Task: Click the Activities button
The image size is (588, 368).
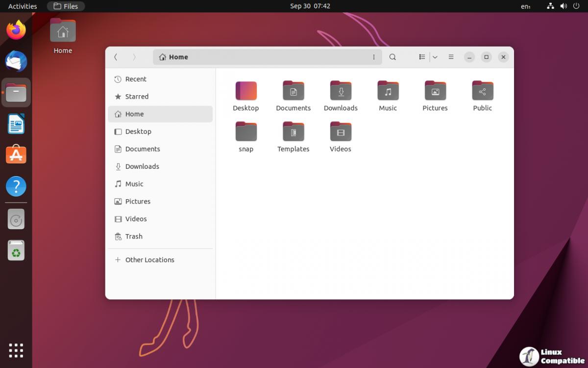Action: (23, 6)
